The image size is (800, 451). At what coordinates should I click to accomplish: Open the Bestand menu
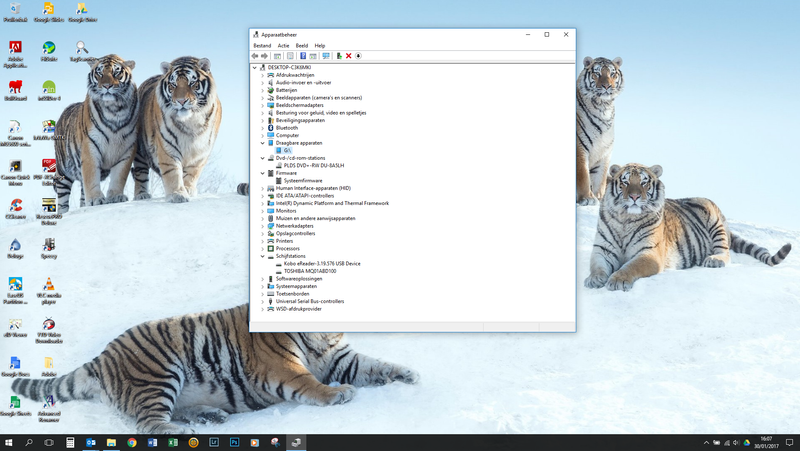(x=262, y=46)
